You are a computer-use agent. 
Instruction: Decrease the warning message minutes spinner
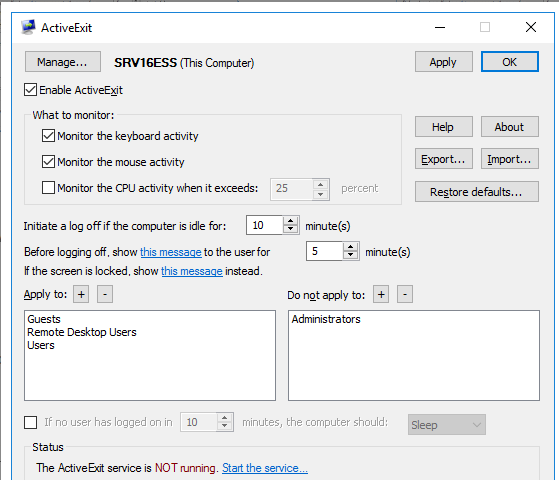coord(351,255)
